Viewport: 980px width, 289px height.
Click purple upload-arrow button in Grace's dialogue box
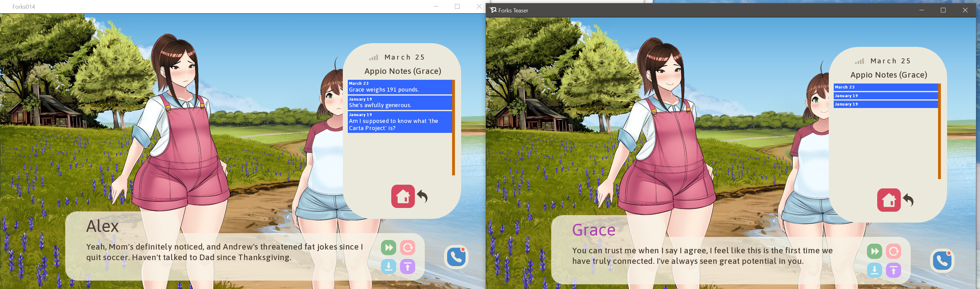[893, 270]
